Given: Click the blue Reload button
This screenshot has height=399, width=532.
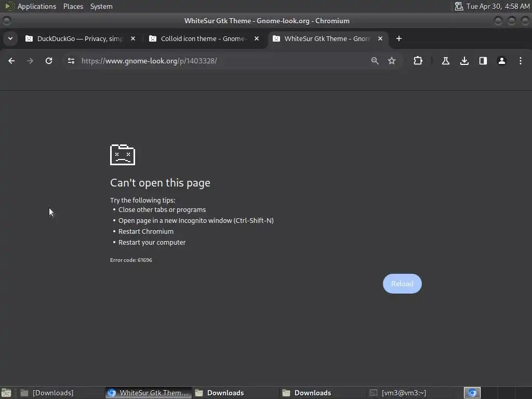Looking at the screenshot, I should [403, 284].
